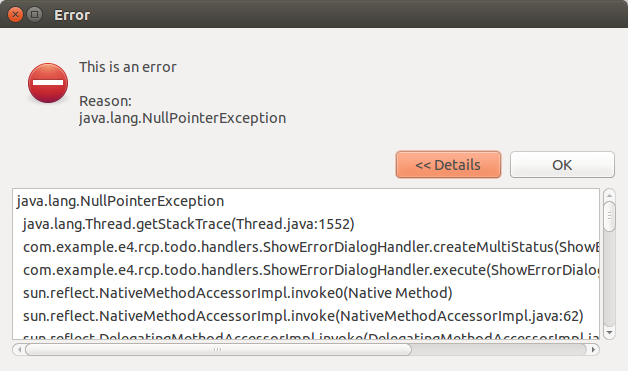Screen dimensions: 628x371
Task: Click the Error title bar text
Action: click(x=72, y=15)
